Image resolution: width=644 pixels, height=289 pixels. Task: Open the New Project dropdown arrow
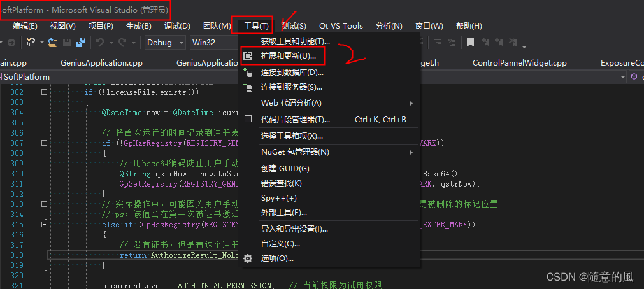(42, 43)
